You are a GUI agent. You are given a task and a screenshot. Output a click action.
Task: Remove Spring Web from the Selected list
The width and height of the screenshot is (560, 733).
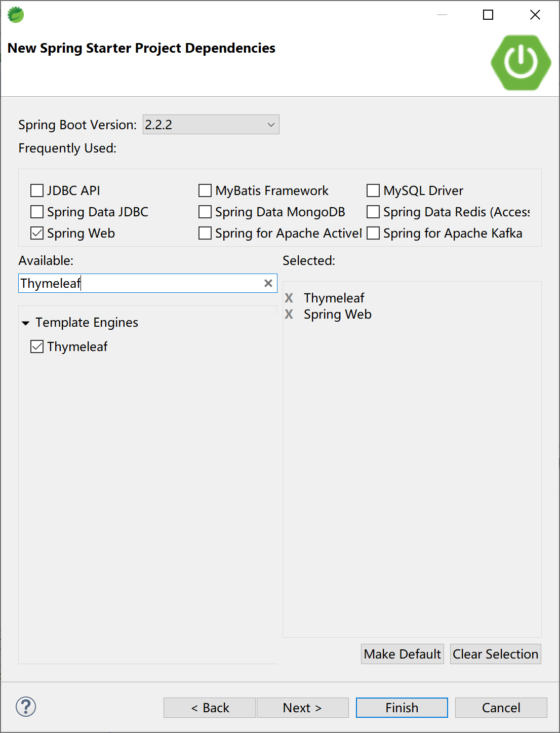(289, 314)
